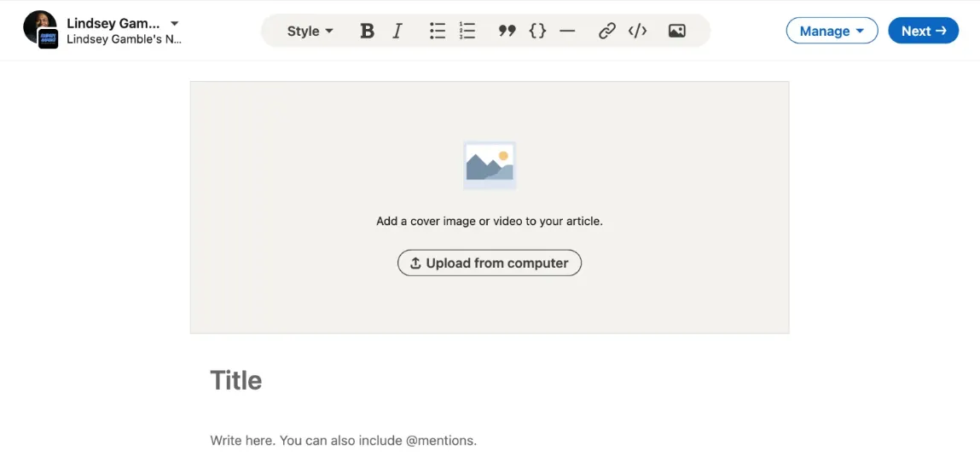This screenshot has height=468, width=980.
Task: Toggle italic text formatting
Action: 397,32
